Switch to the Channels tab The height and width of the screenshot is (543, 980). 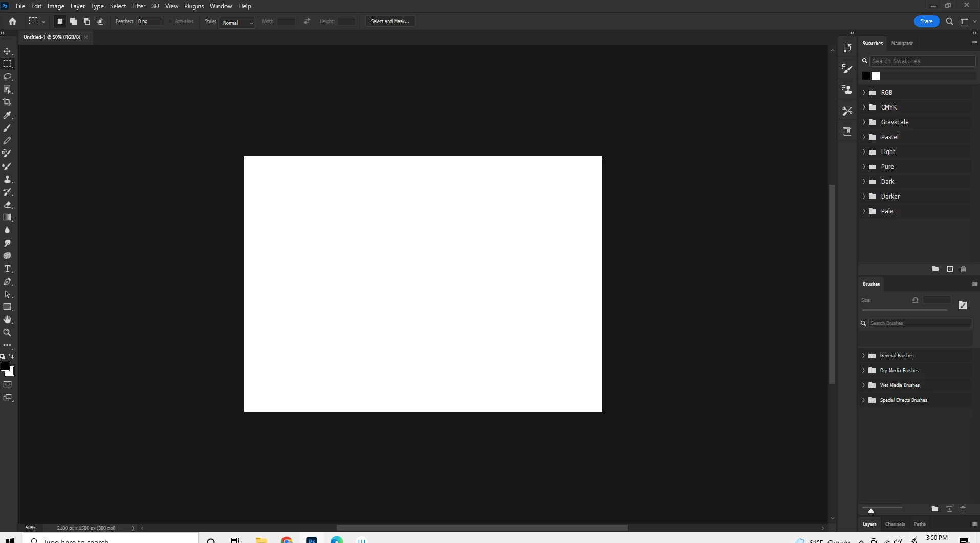point(895,524)
